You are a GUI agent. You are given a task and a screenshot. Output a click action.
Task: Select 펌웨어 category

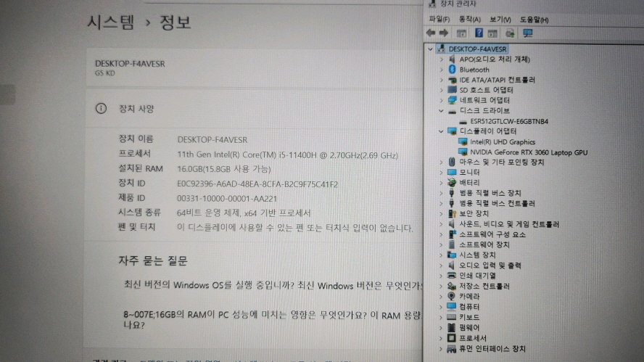(x=469, y=327)
